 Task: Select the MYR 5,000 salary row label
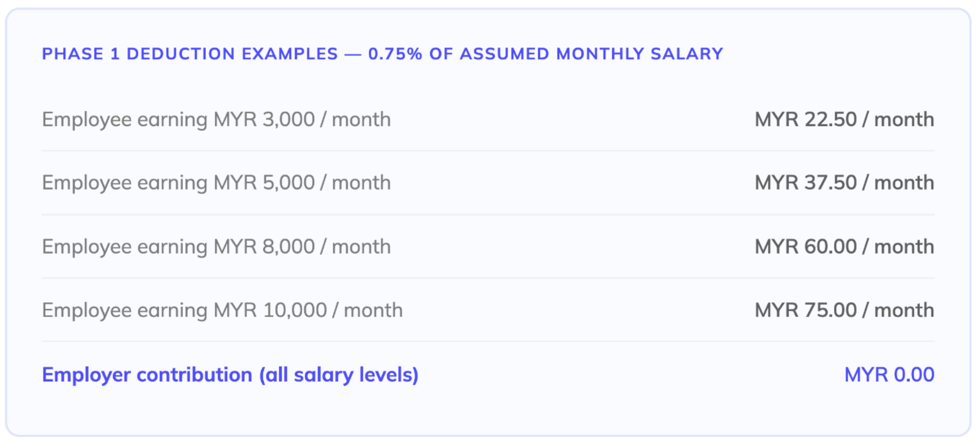pyautogui.click(x=216, y=183)
